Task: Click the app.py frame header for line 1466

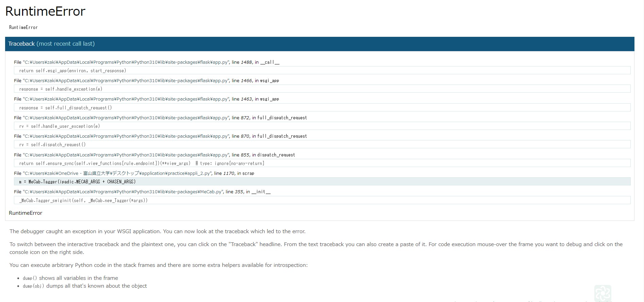Action: 146,81
